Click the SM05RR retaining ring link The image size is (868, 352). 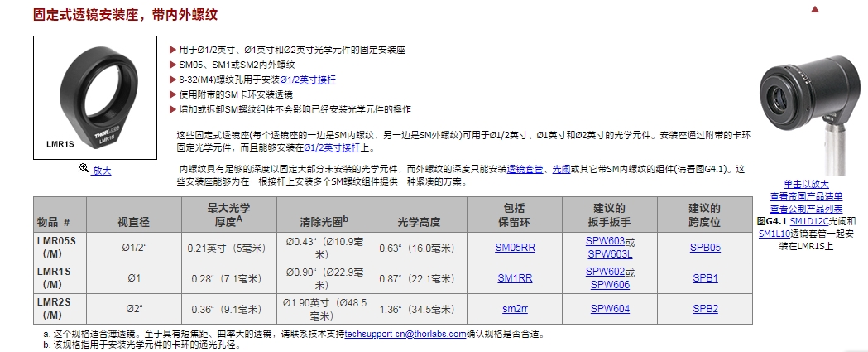click(515, 248)
